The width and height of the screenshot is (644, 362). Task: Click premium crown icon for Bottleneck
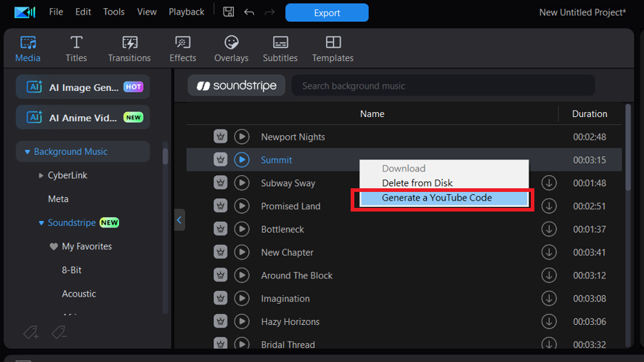tap(221, 229)
